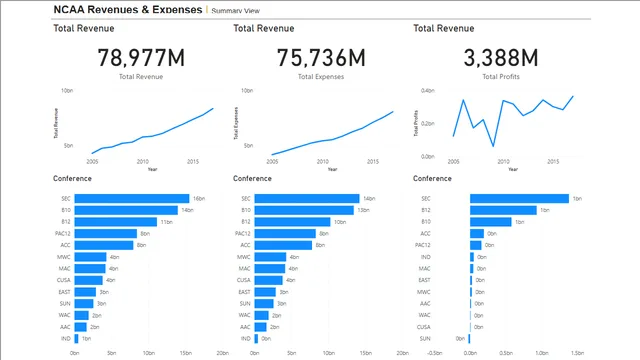Click the IND bar labeled 1bn in revenue chart
Image resolution: width=640 pixels, height=360 pixels.
(x=76, y=338)
